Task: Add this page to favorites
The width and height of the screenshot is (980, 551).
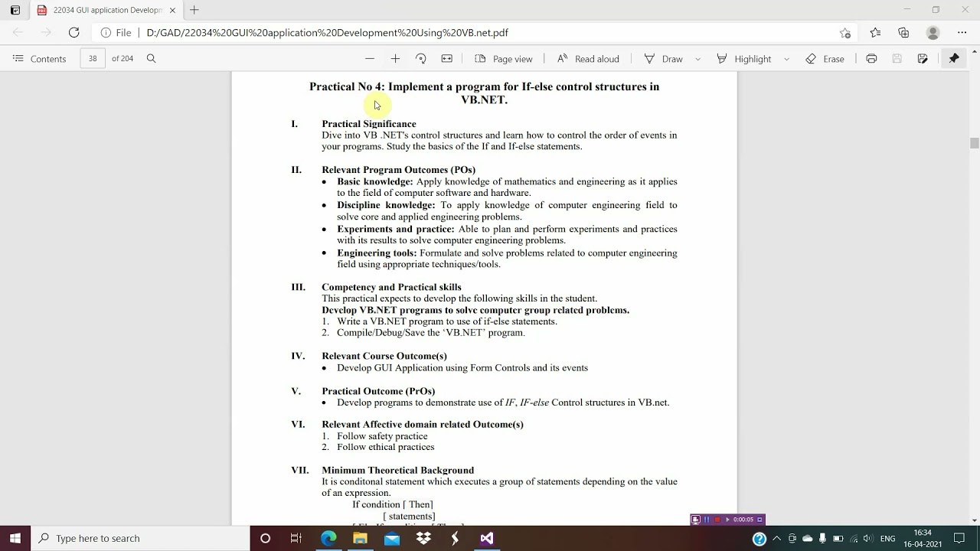Action: [845, 33]
